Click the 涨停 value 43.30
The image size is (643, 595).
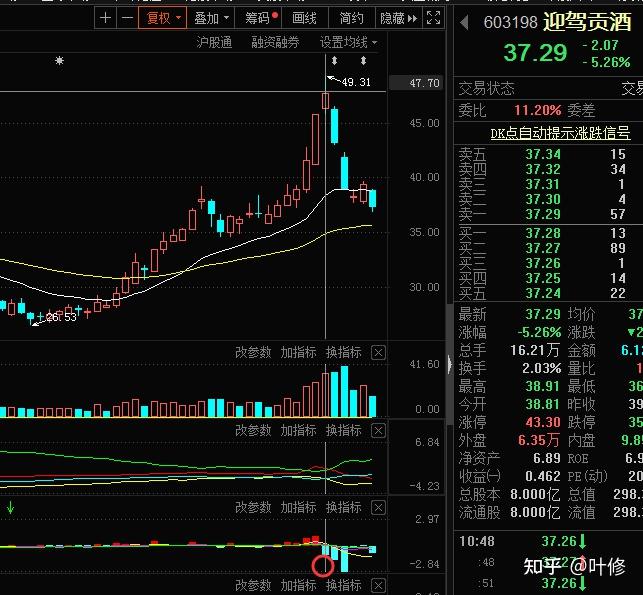pos(543,422)
